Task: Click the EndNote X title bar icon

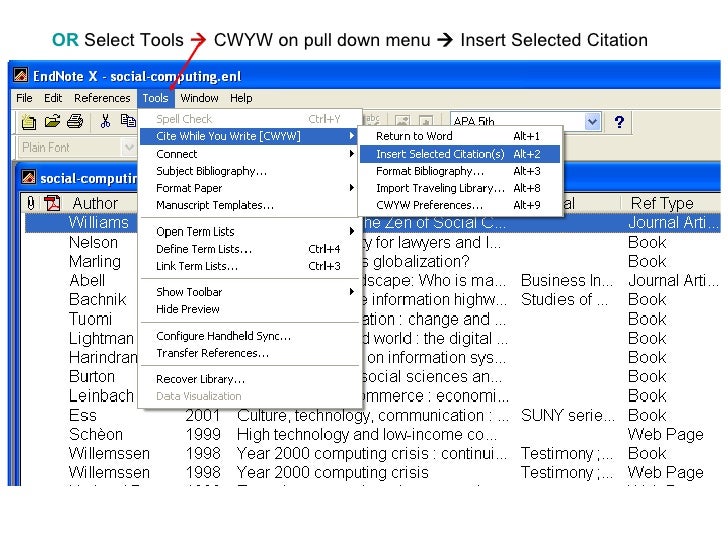Action: tap(20, 75)
